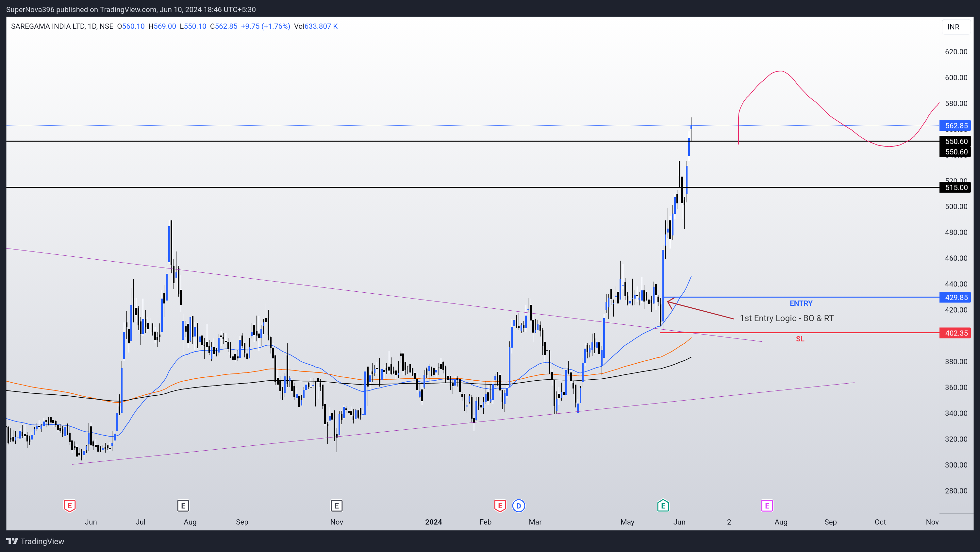This screenshot has width=980, height=552.
Task: Click the lower 550.60 price label
Action: tap(955, 152)
